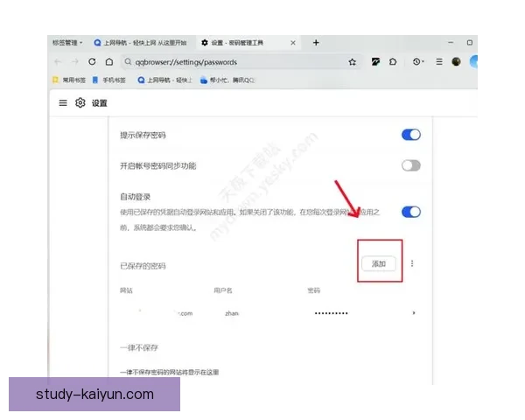Go forward with the forward arrow
Screen dimensions: 525x420
75,62
